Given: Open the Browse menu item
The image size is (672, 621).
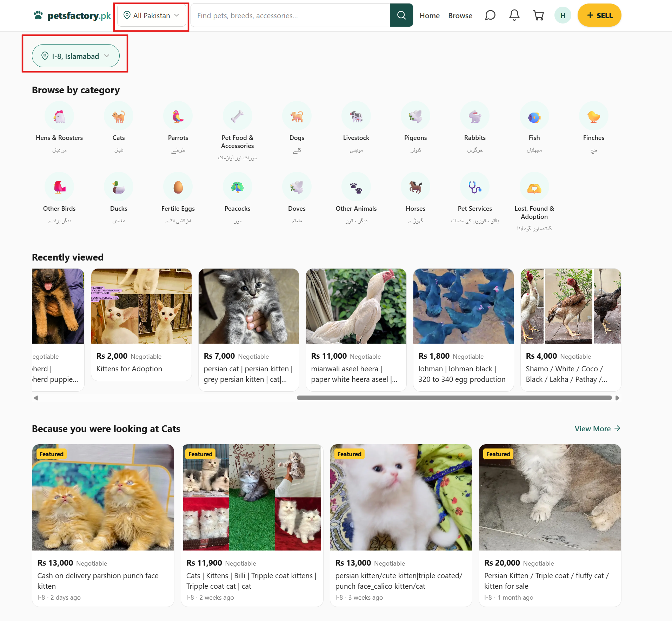Looking at the screenshot, I should click(460, 15).
